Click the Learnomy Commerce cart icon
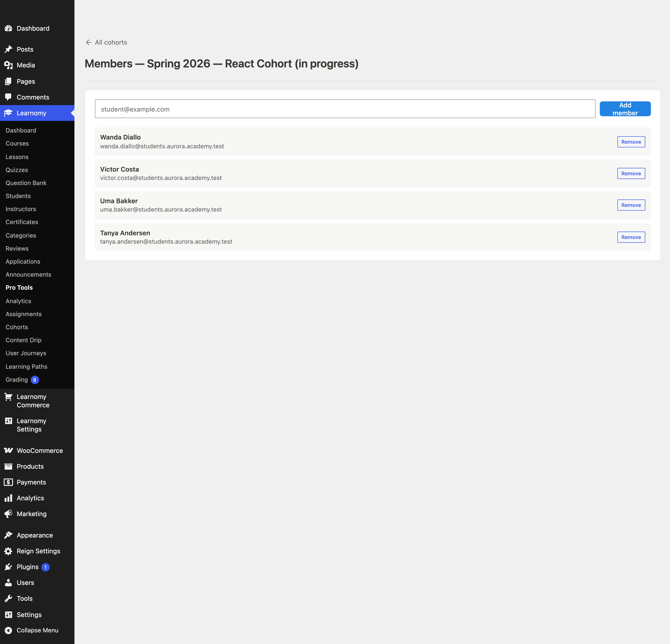 tap(9, 397)
